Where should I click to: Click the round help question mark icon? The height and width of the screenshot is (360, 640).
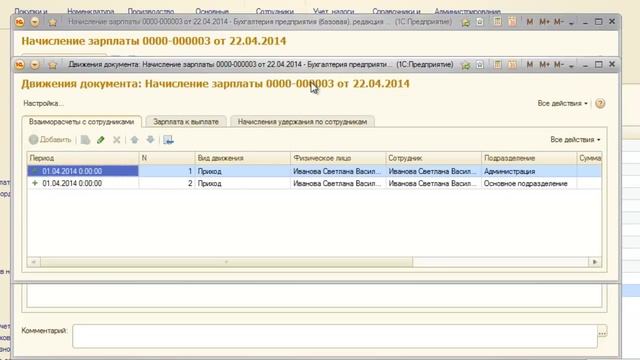pyautogui.click(x=600, y=103)
